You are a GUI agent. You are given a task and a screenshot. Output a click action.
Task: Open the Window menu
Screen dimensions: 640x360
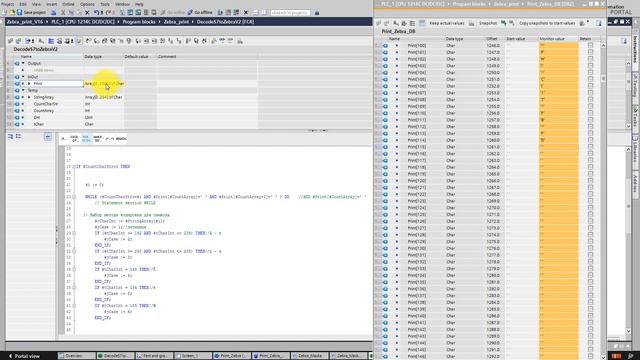click(x=122, y=4)
